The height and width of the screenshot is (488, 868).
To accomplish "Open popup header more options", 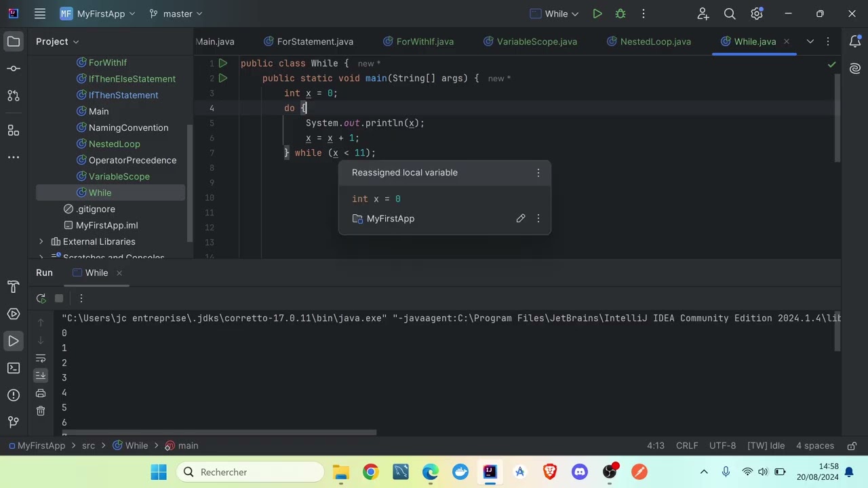I will click(x=538, y=173).
